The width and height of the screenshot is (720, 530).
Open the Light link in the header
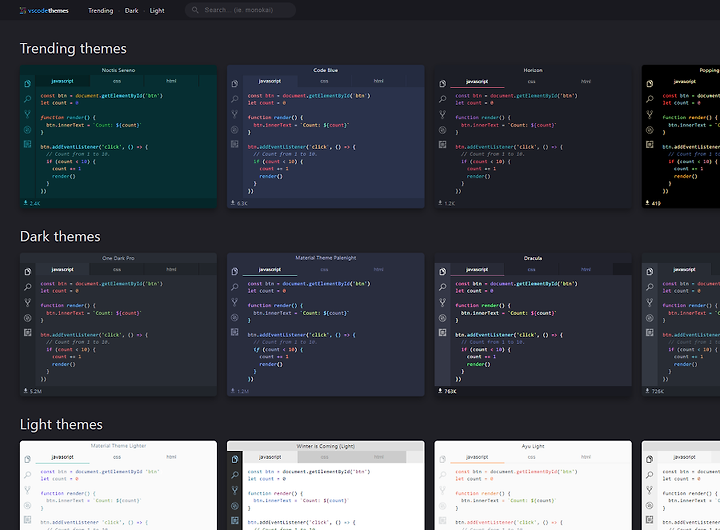(x=157, y=11)
